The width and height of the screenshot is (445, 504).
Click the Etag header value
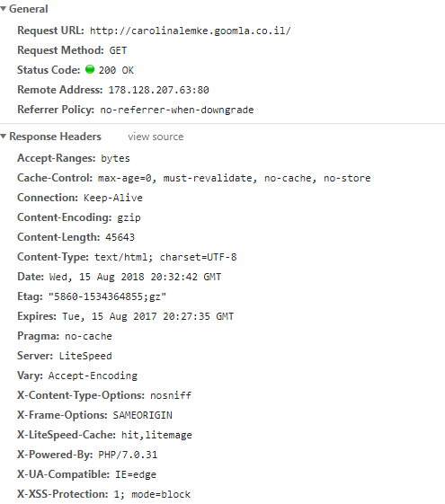tap(107, 296)
